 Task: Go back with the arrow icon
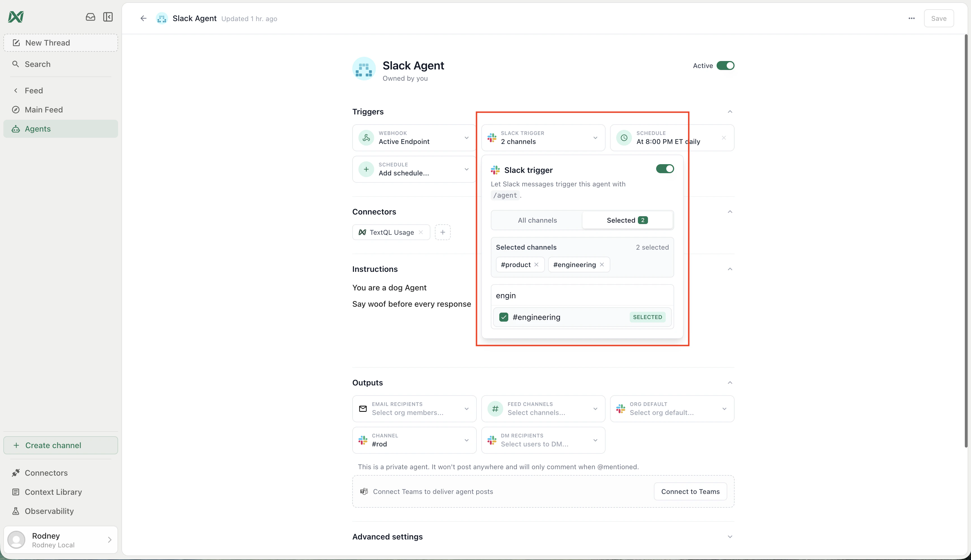pyautogui.click(x=143, y=18)
